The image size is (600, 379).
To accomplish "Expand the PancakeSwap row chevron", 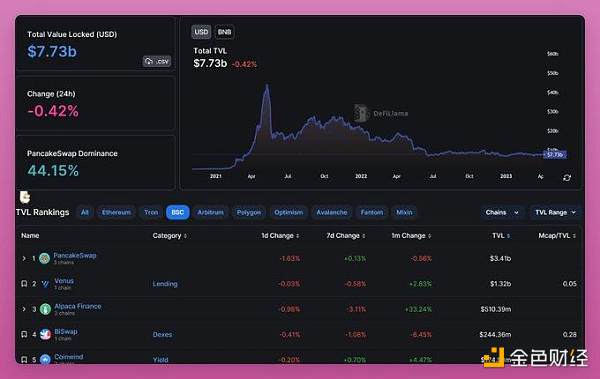I will pos(24,258).
